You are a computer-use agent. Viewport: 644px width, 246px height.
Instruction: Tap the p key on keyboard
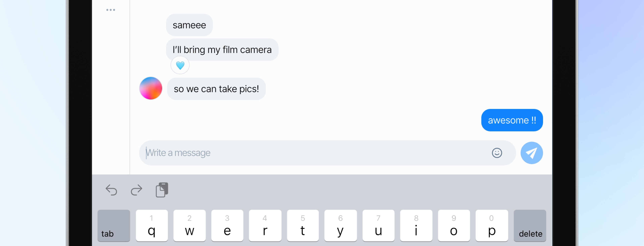(492, 226)
